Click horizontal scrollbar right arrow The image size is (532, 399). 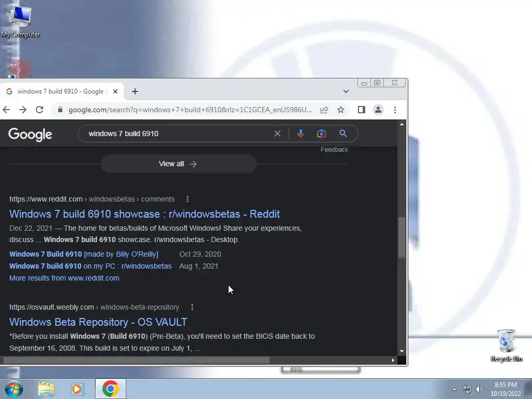393,360
